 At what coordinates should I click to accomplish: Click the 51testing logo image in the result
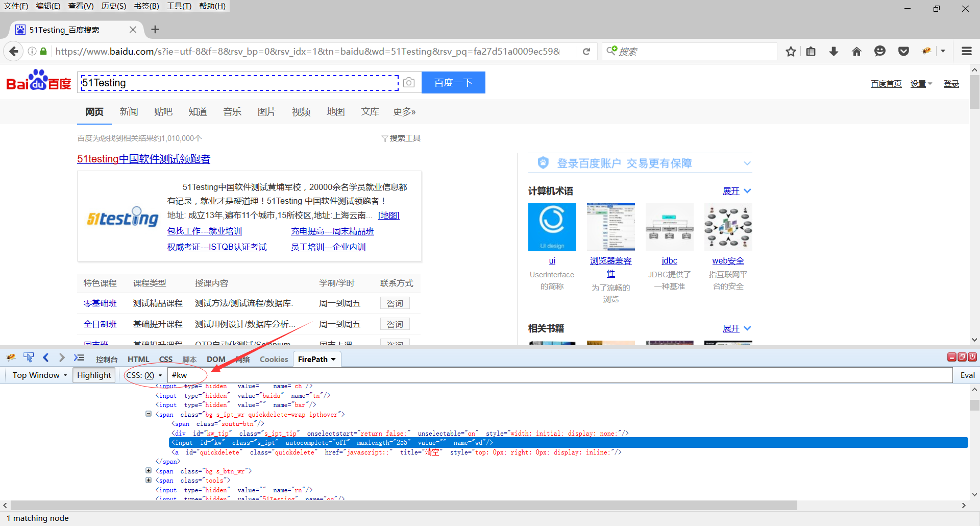pos(122,217)
